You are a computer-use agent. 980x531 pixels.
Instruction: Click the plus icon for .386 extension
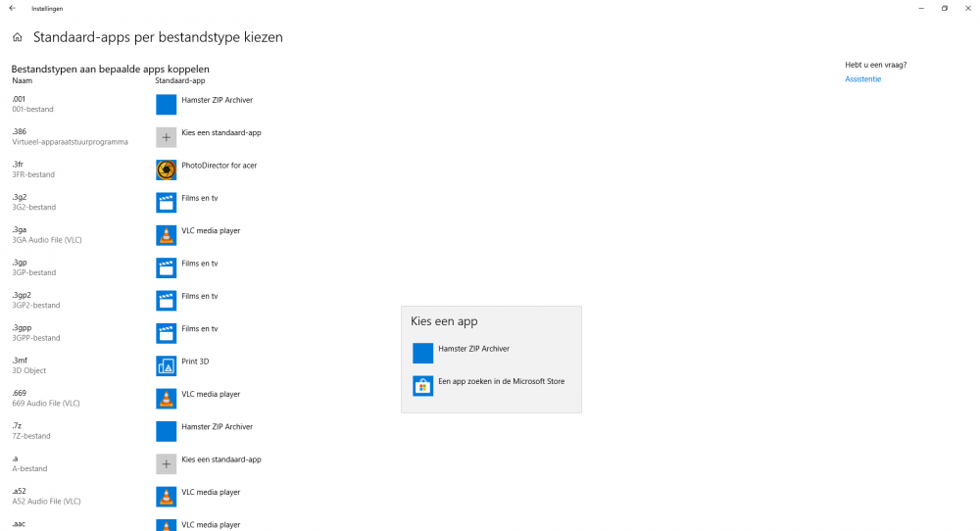[x=167, y=137]
